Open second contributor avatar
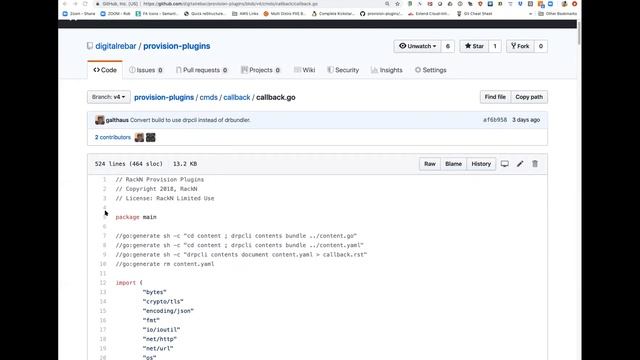 click(x=151, y=137)
